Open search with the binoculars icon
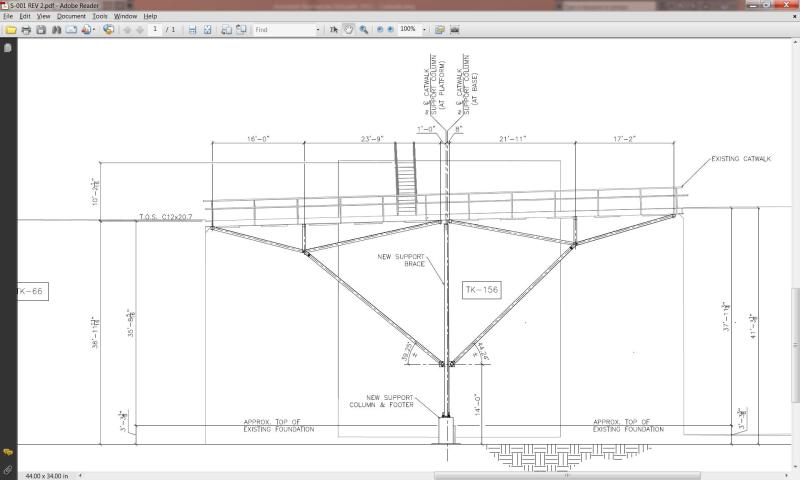The height and width of the screenshot is (480, 800). 56,30
